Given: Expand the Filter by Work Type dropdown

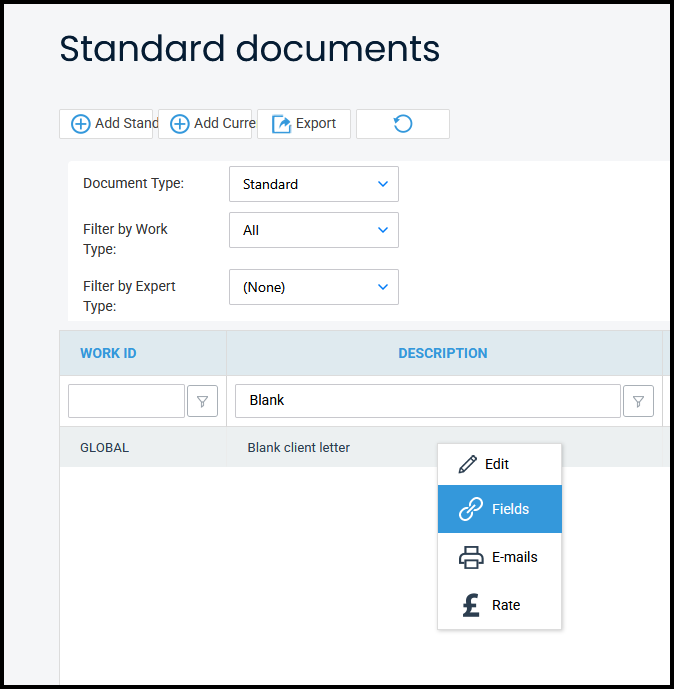Looking at the screenshot, I should tap(313, 230).
